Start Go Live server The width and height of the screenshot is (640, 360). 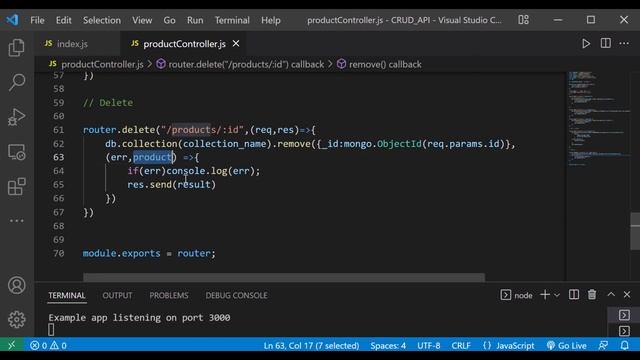click(567, 345)
